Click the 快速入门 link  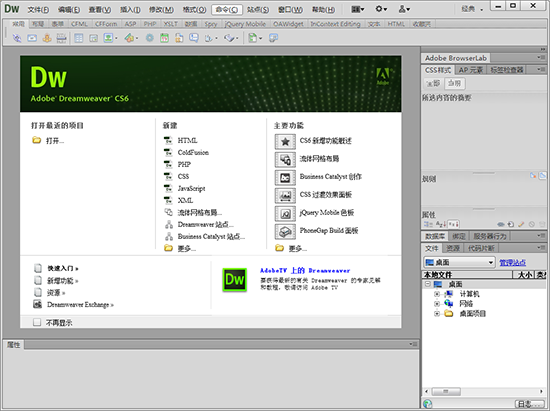(63, 269)
